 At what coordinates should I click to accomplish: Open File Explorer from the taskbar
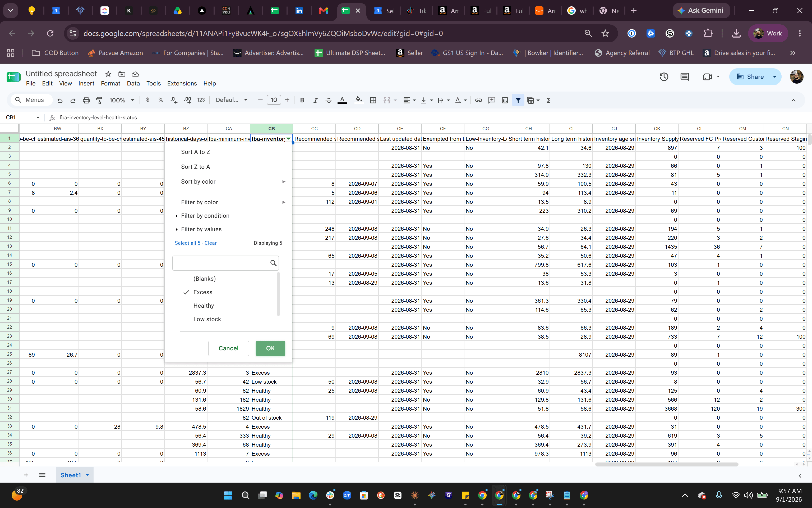point(296,495)
